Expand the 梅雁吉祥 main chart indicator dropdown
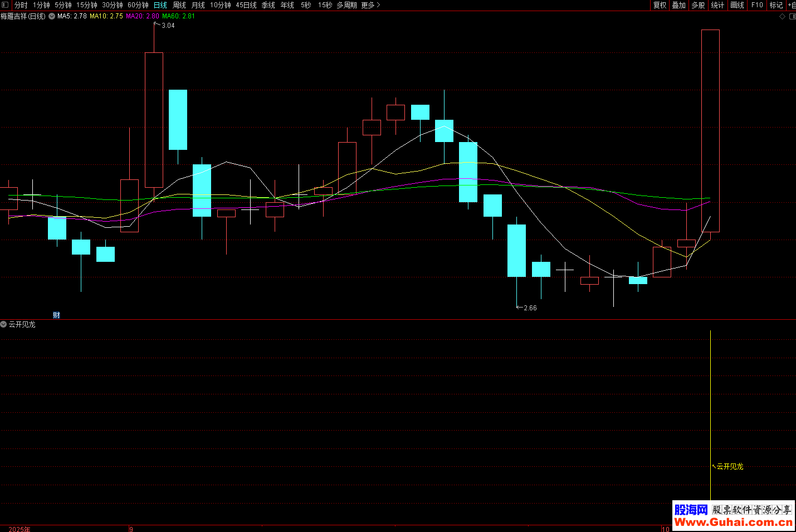The height and width of the screenshot is (532, 796). point(52,16)
